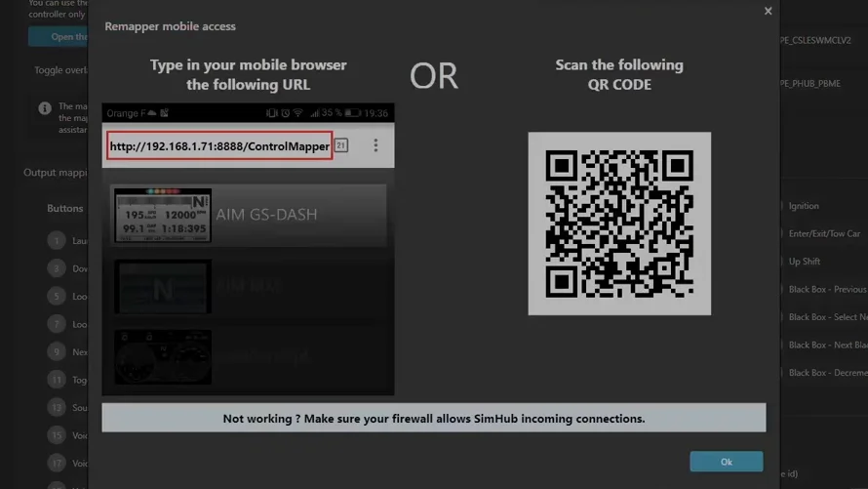This screenshot has width=868, height=489.
Task: Select button number 1 in background list
Action: (x=57, y=240)
